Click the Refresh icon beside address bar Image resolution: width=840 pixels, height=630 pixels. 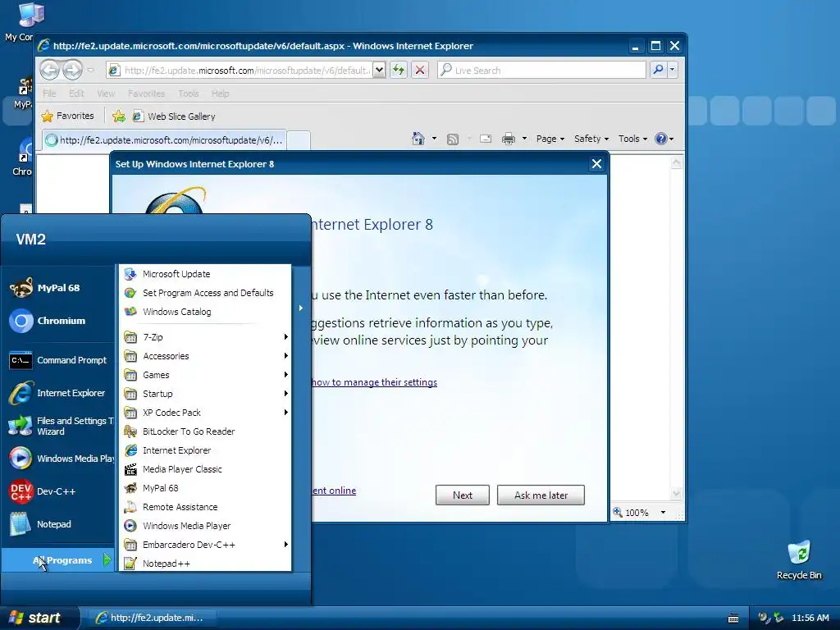pos(399,71)
